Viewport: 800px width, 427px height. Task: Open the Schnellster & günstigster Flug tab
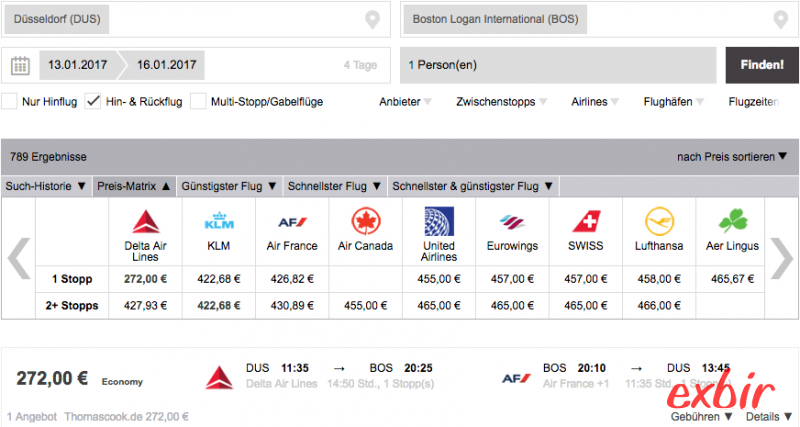pyautogui.click(x=473, y=186)
